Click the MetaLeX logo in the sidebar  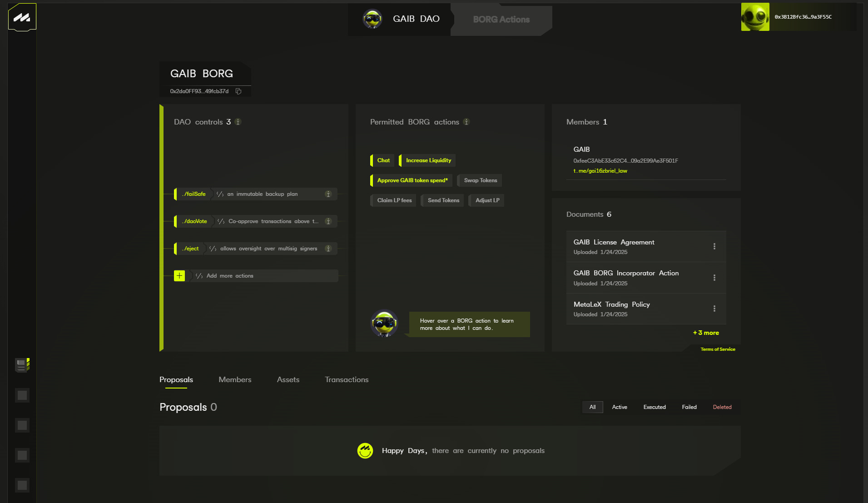(x=22, y=17)
